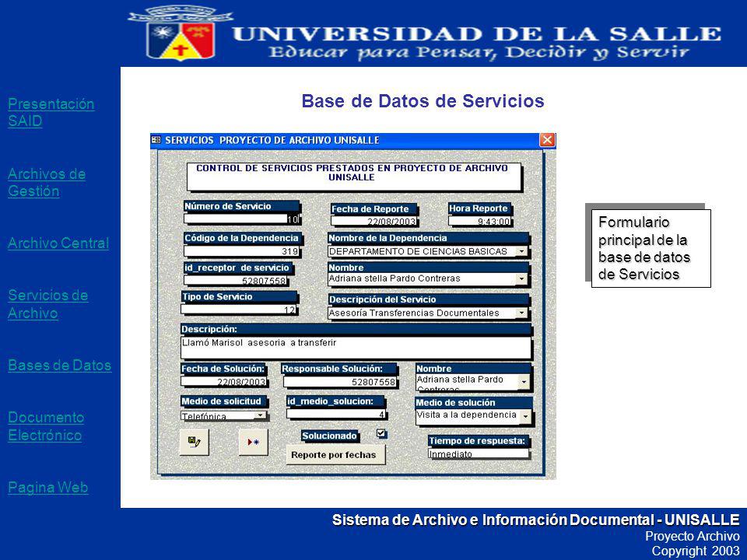Expand the Nombre dropdown beside id_receptor de servicio
The image size is (747, 560).
pyautogui.click(x=522, y=279)
